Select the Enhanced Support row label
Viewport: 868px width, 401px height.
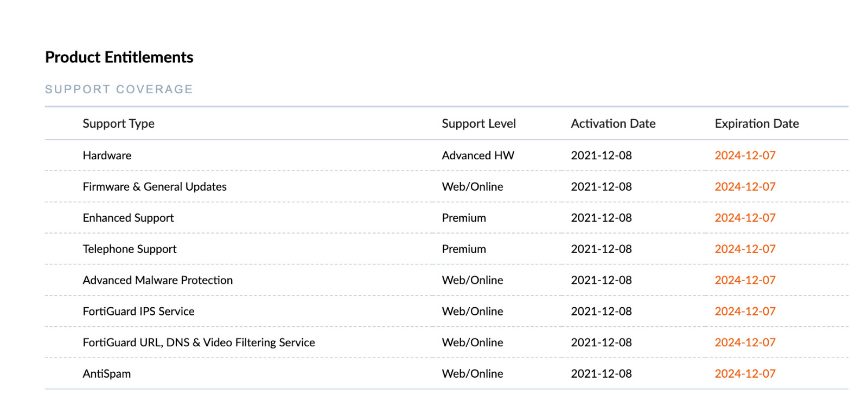pos(129,218)
